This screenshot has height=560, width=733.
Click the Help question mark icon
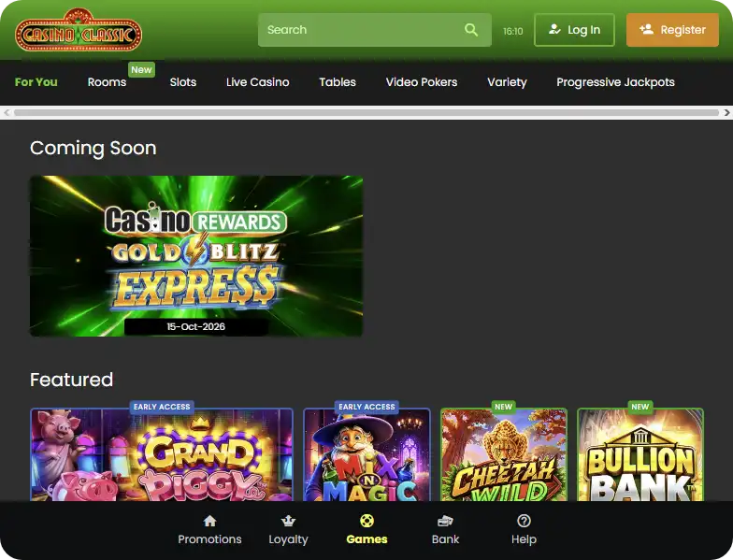(x=524, y=521)
